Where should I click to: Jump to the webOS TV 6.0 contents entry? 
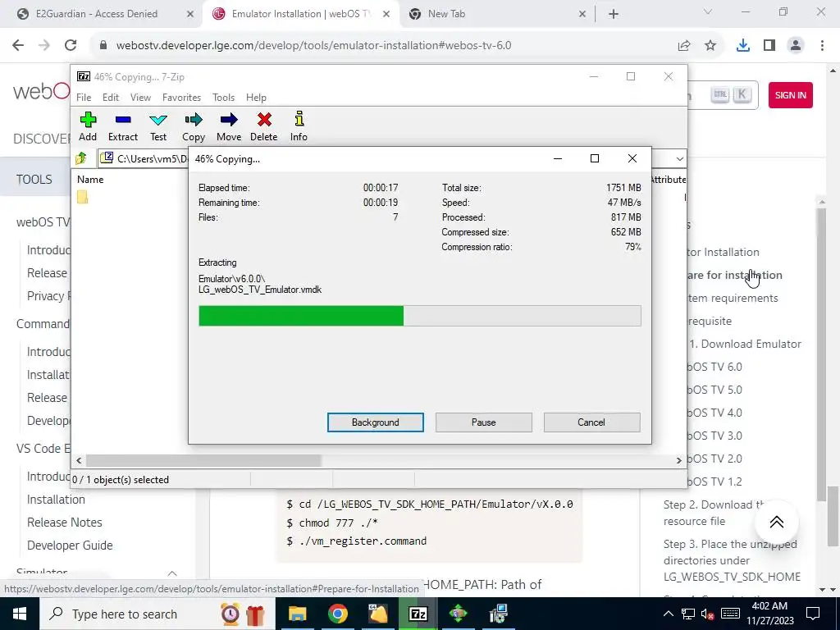714,367
